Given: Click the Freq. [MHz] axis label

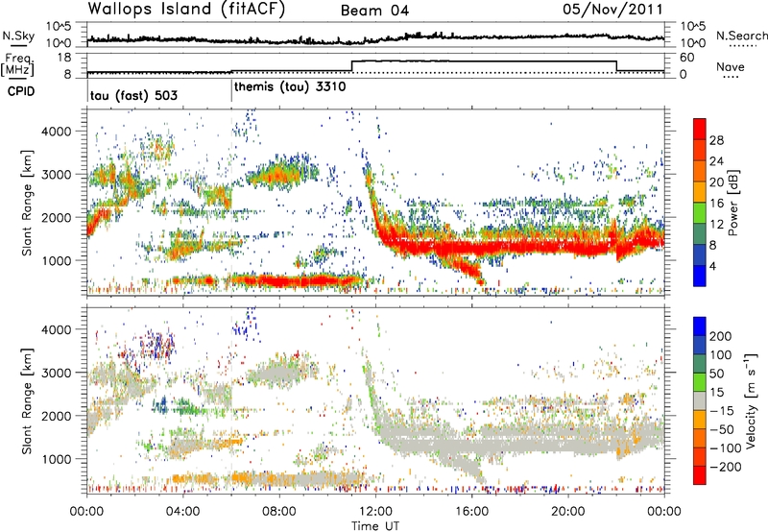Looking at the screenshot, I should pyautogui.click(x=18, y=64).
